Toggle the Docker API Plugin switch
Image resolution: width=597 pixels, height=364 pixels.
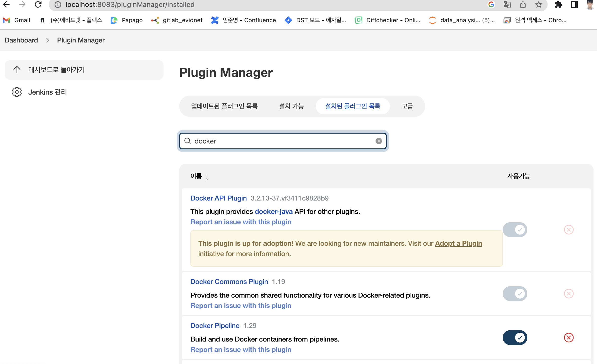click(515, 230)
